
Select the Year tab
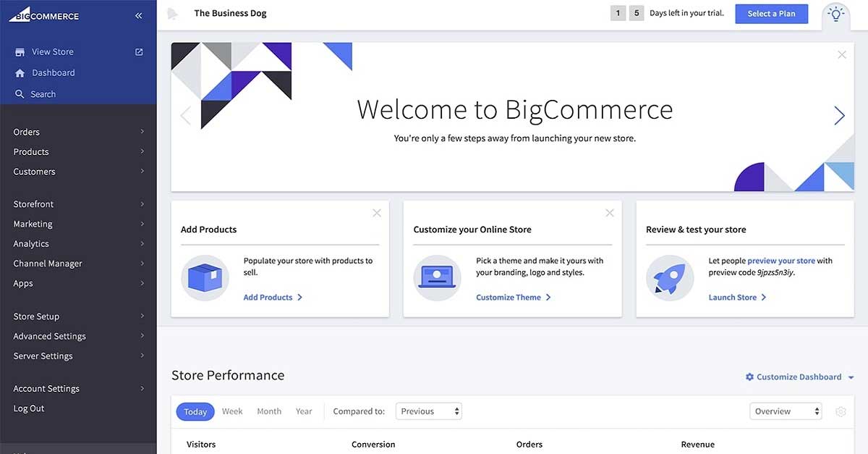point(304,411)
